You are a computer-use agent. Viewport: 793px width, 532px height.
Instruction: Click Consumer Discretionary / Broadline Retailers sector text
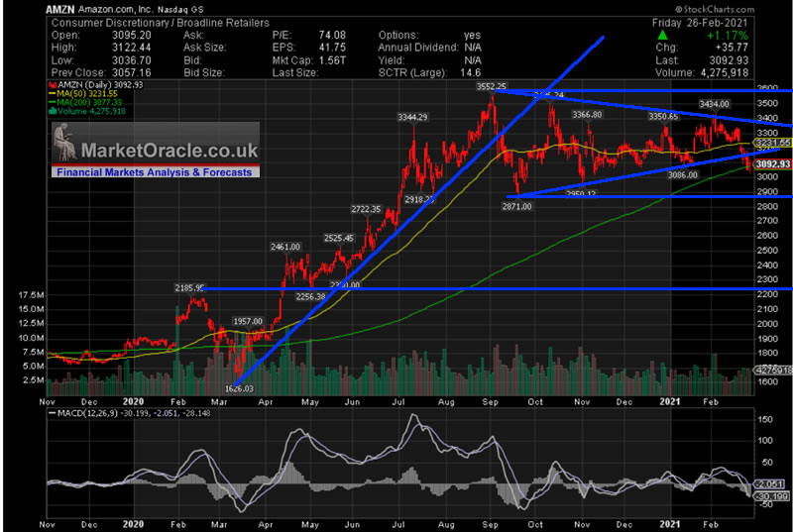pyautogui.click(x=161, y=23)
